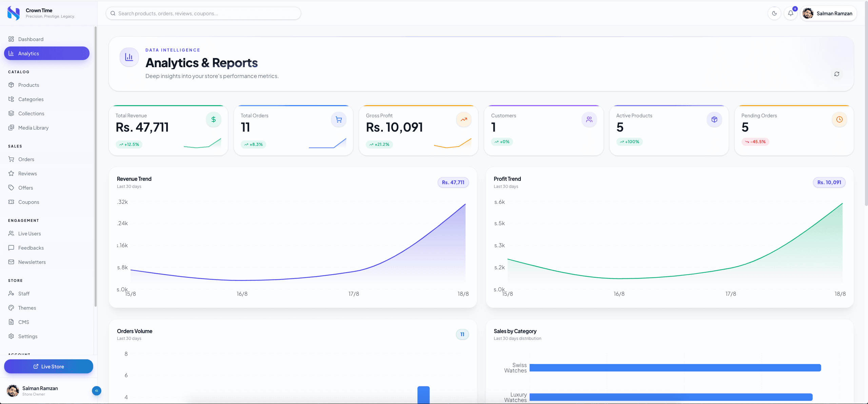868x404 pixels.
Task: Click the Total Orders cart icon
Action: [x=339, y=120]
